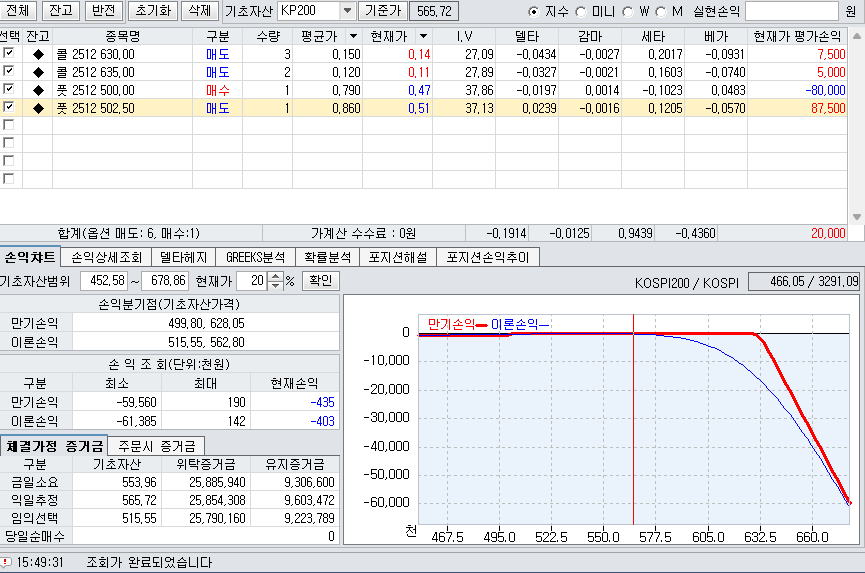Viewport: 865px width, 573px height.
Task: Click the alert icon in the status bar
Action: coord(6,562)
